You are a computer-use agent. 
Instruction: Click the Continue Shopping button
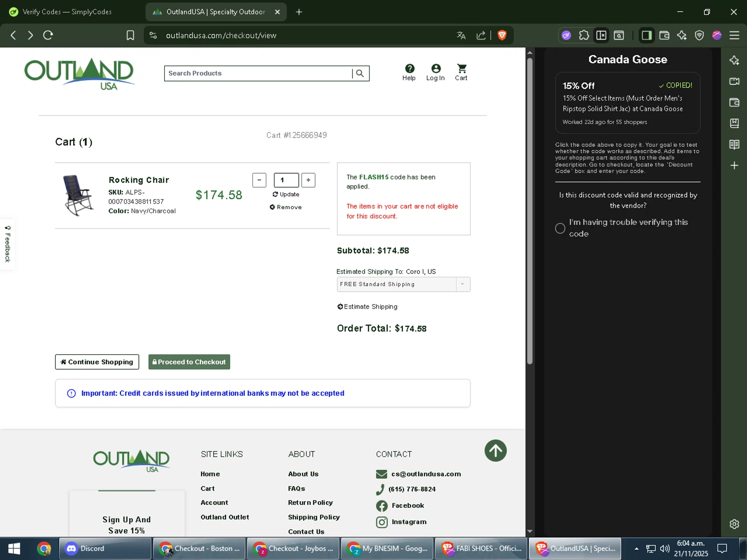(97, 362)
